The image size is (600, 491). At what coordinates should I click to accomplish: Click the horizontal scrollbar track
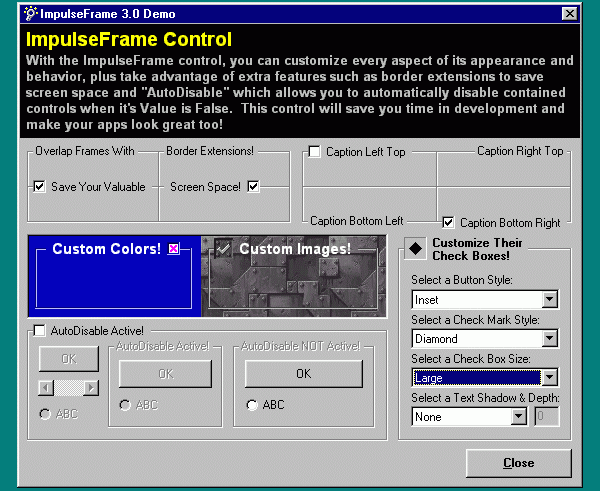[68, 388]
